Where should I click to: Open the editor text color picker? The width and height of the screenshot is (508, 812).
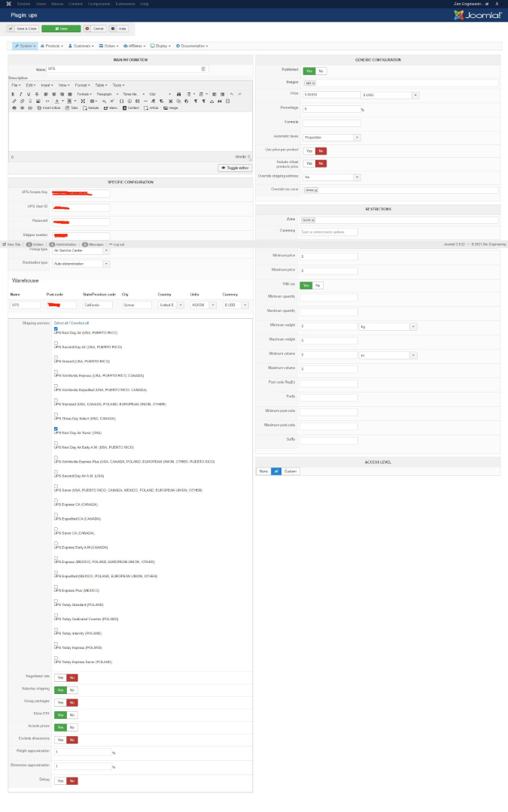(x=59, y=101)
